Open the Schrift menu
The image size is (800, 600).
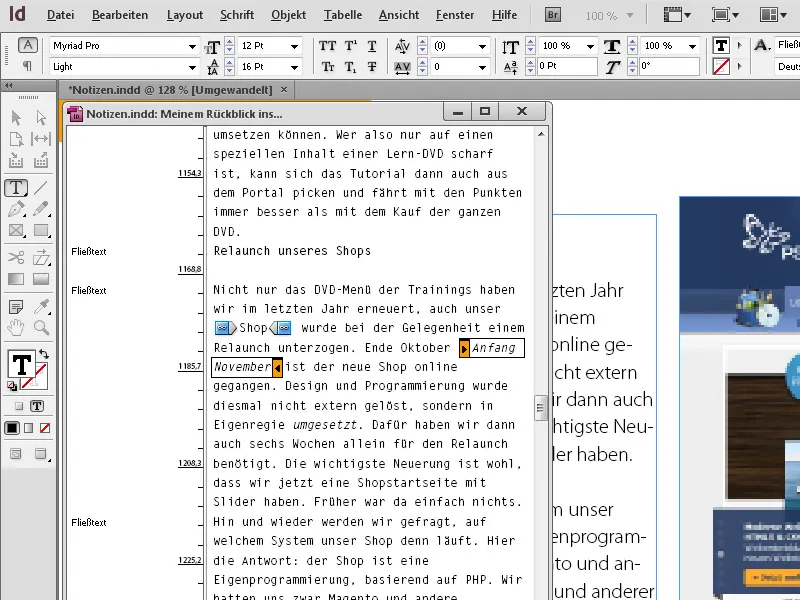[x=237, y=15]
